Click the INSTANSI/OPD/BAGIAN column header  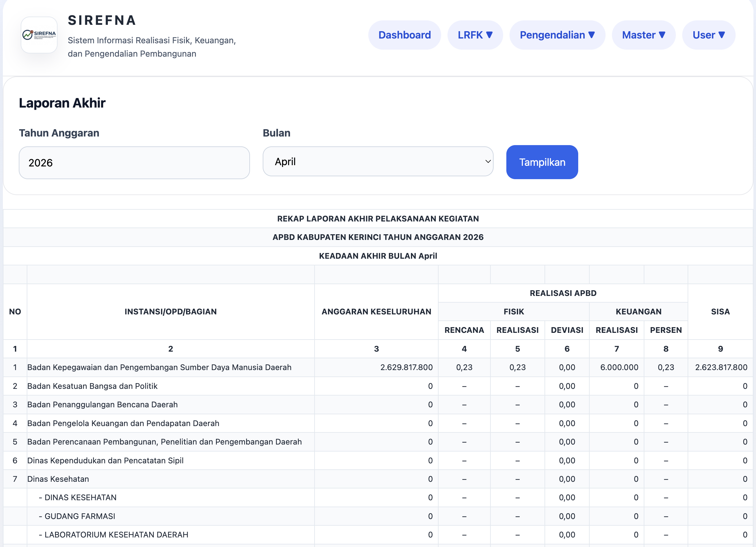click(x=170, y=312)
